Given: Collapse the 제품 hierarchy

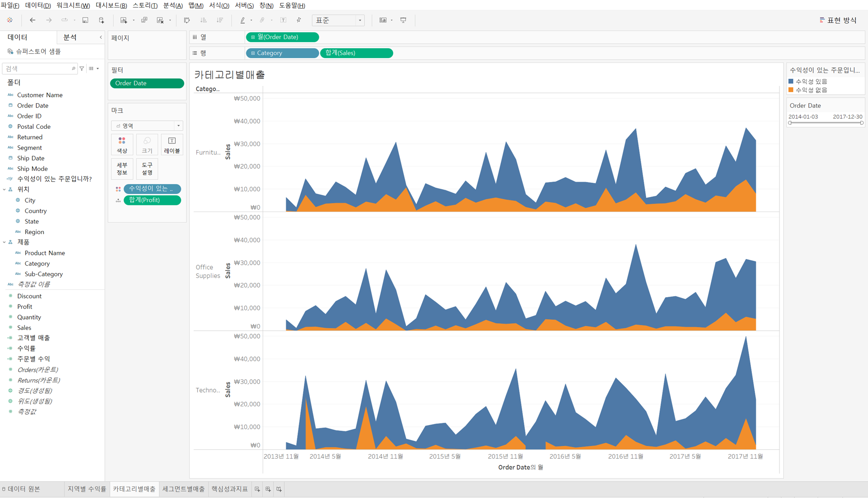Looking at the screenshot, I should coord(4,242).
